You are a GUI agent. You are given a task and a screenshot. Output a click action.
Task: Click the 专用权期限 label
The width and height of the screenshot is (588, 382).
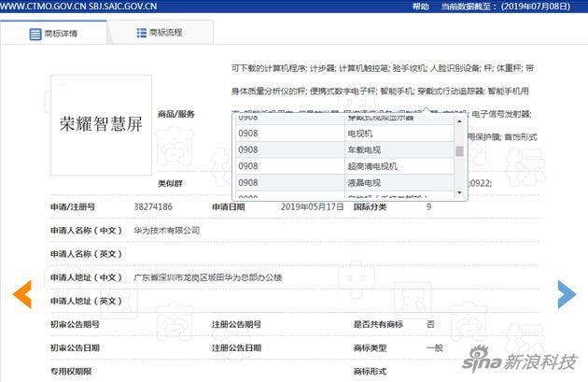tap(71, 372)
